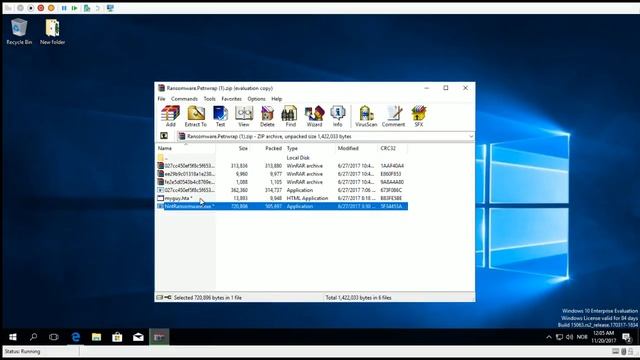The height and width of the screenshot is (360, 640).
Task: Open the network tray icon
Action: (x=560, y=337)
